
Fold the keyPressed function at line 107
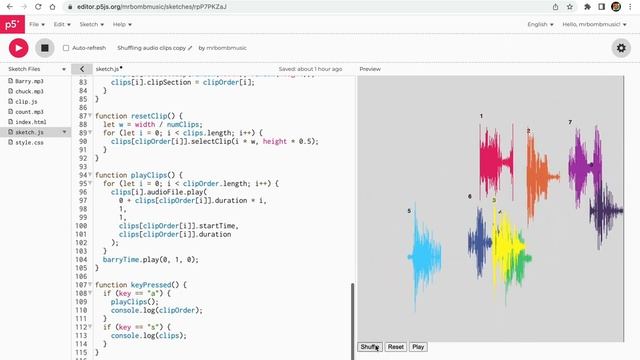[90, 285]
